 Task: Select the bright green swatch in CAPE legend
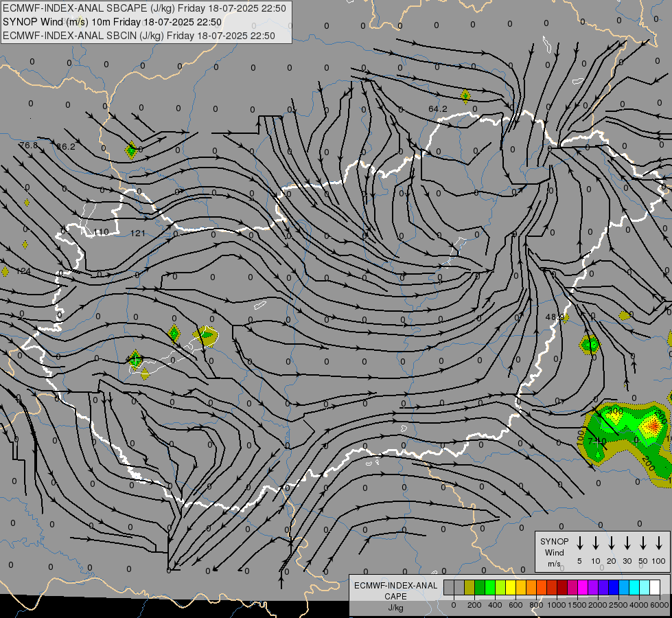point(490,587)
